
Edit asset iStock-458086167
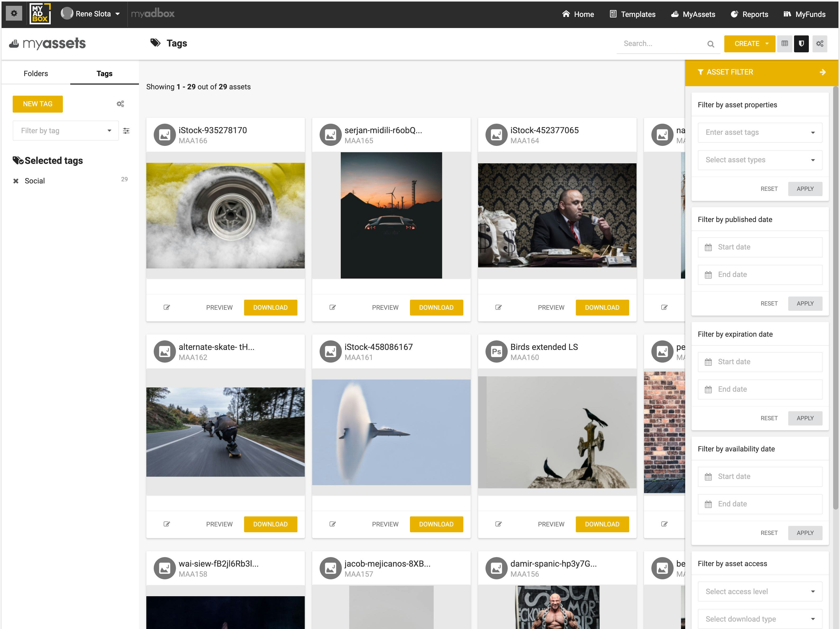332,524
